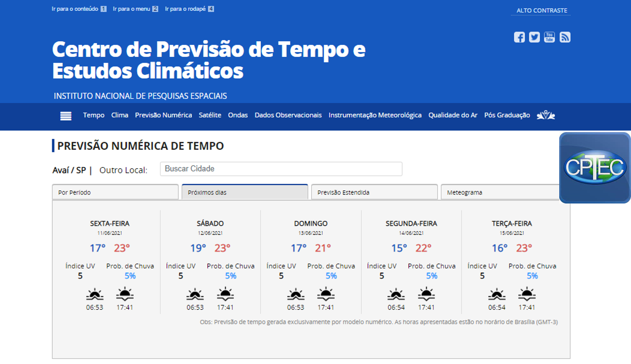Open the RSS feed icon
This screenshot has width=631, height=364.
[x=565, y=37]
